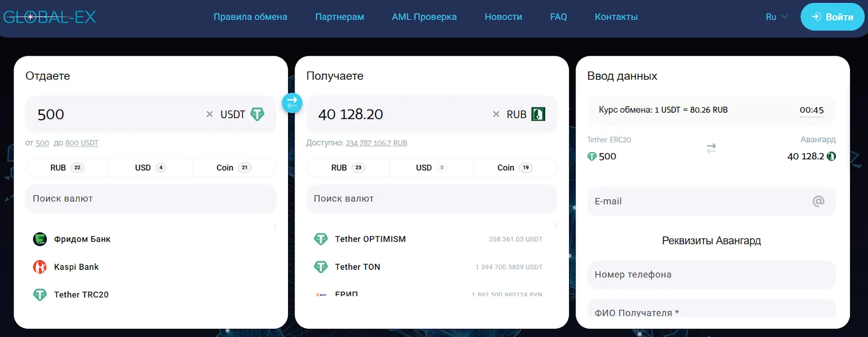Click the available 234 787 106.7 RUB link
The width and height of the screenshot is (868, 337).
[376, 143]
